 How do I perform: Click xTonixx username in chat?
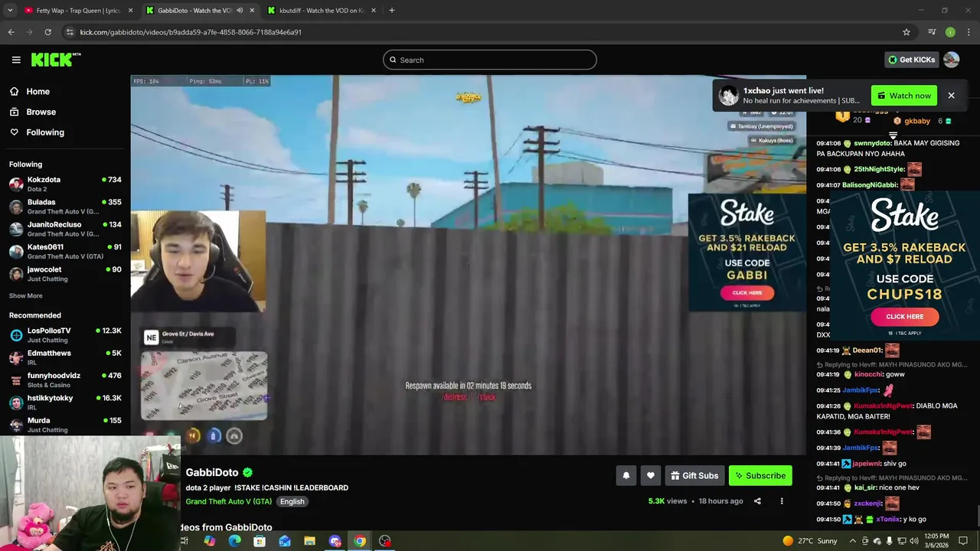[888, 520]
